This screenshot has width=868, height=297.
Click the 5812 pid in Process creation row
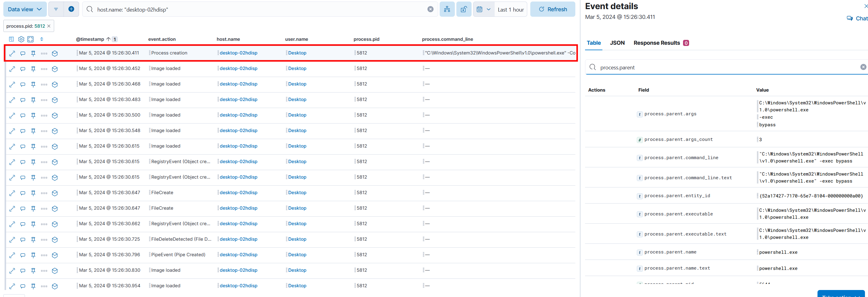pyautogui.click(x=362, y=53)
